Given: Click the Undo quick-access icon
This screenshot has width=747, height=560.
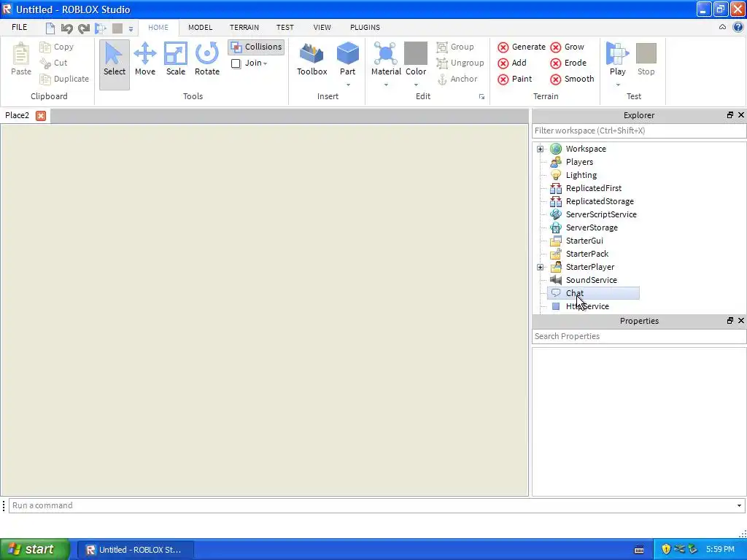Looking at the screenshot, I should (66, 28).
